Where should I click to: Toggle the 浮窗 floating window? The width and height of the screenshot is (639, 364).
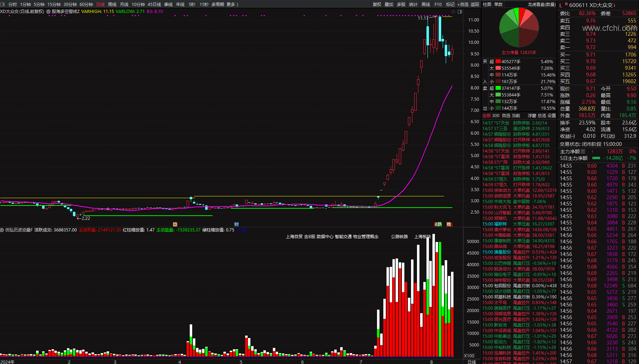[x=532, y=115]
